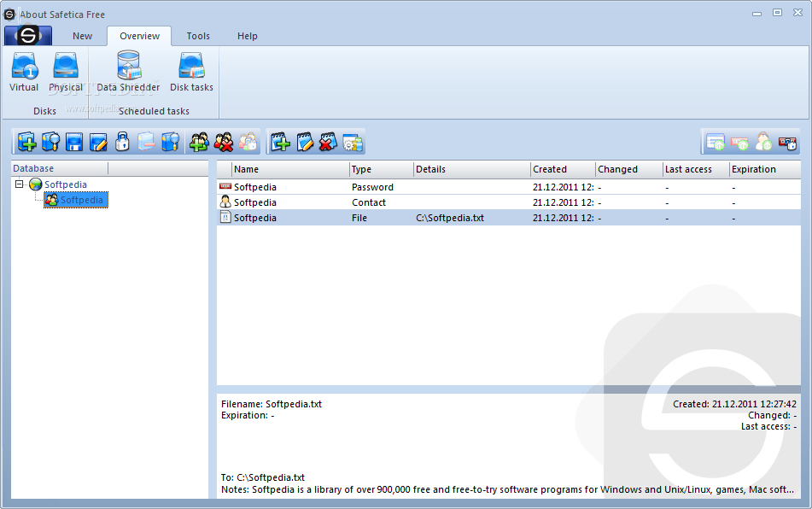Viewport: 812px width, 509px height.
Task: Switch to the Overview ribbon tab
Action: 139,36
